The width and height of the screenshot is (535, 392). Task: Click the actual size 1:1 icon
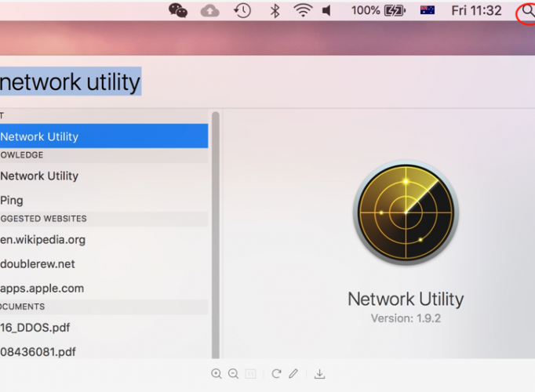(x=250, y=374)
